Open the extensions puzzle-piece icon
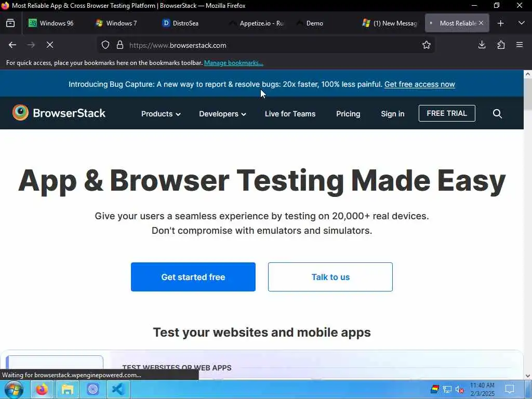532x399 pixels. [501, 45]
